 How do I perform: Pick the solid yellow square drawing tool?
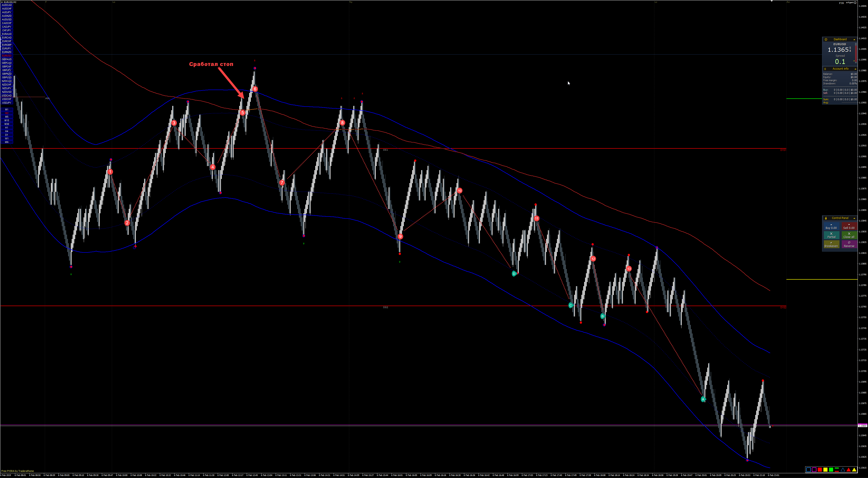tap(825, 470)
